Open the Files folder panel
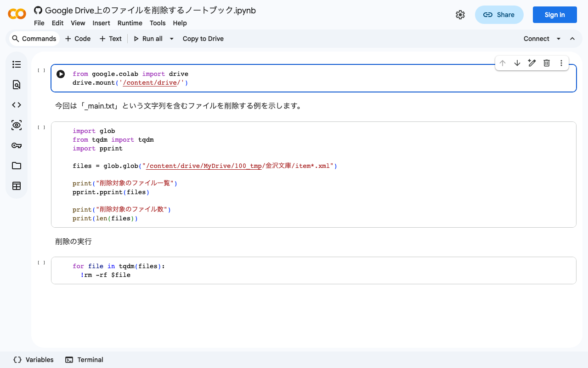The width and height of the screenshot is (588, 368). coord(17,166)
